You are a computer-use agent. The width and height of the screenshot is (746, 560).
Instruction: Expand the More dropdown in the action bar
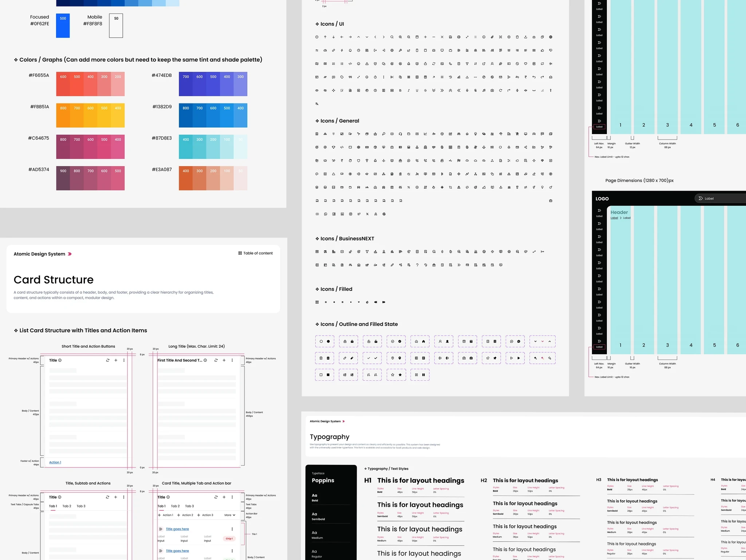230,515
